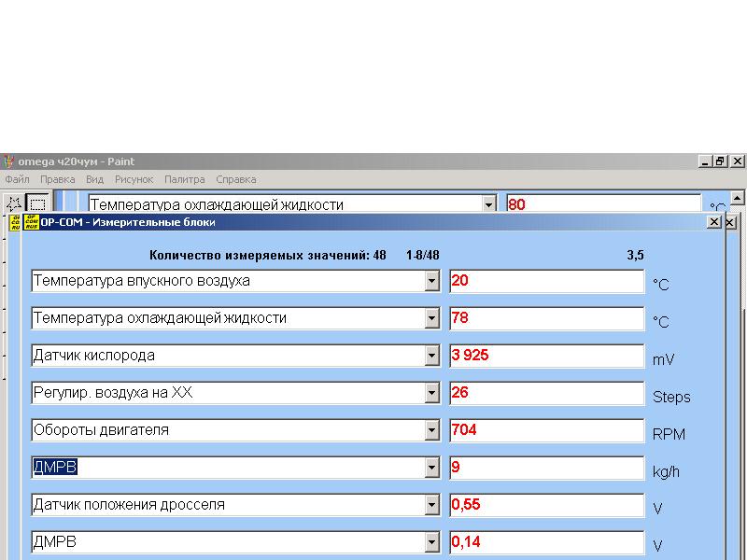Expand the highlighted ДМРВ kg/h dropdown
The image size is (747, 560).
[431, 468]
